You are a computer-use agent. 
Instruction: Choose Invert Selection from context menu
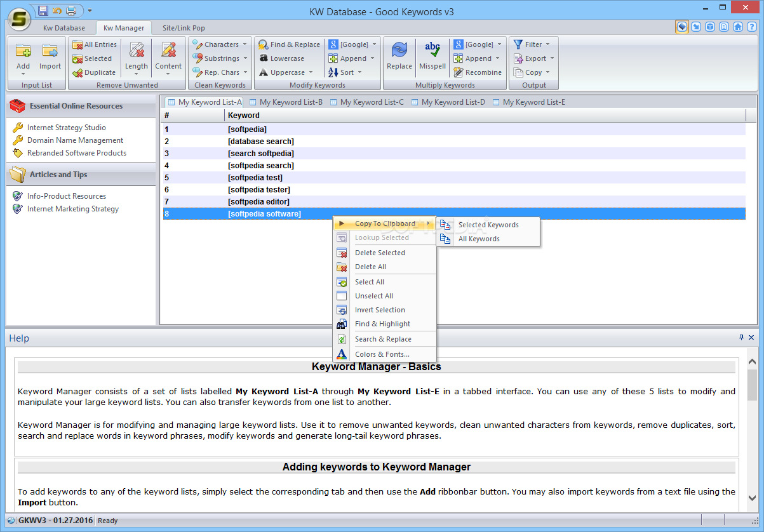click(385, 310)
